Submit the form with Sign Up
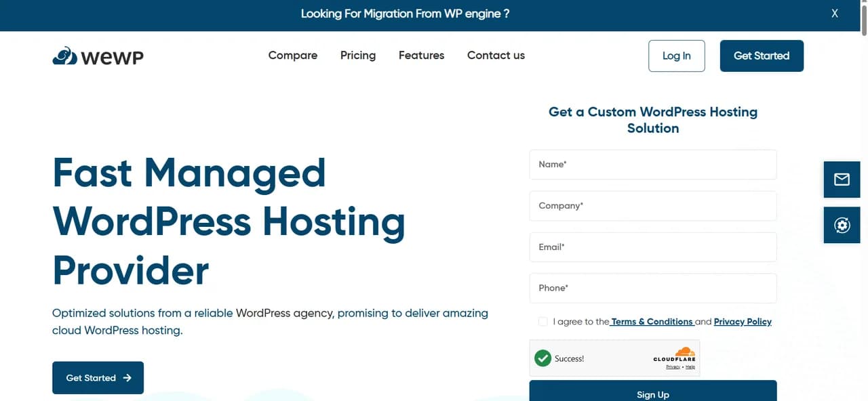This screenshot has width=868, height=401. (x=653, y=391)
